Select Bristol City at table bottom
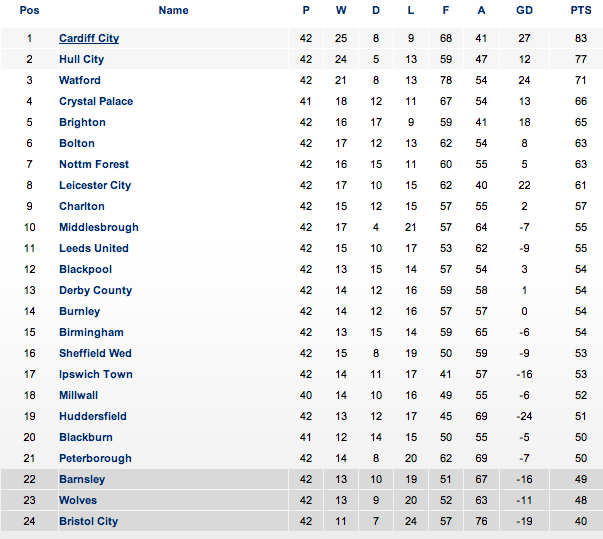This screenshot has height=539, width=603. pyautogui.click(x=88, y=521)
